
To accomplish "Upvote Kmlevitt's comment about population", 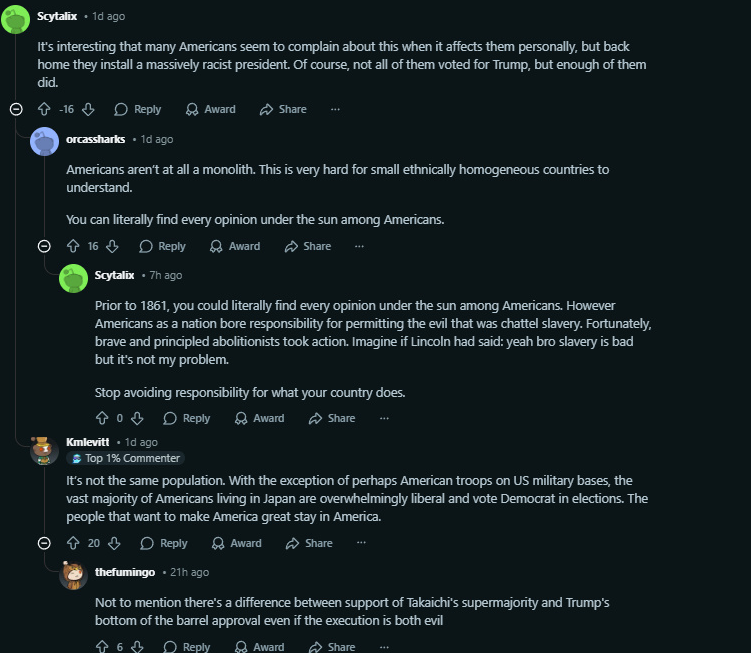I will coord(72,543).
